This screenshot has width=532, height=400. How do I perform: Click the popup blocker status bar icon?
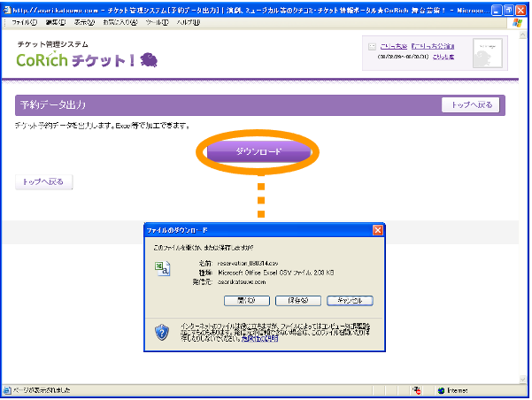point(416,390)
